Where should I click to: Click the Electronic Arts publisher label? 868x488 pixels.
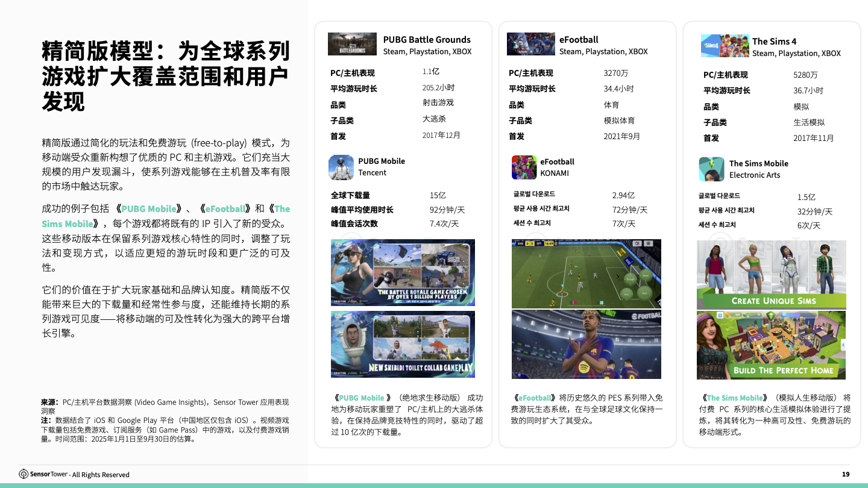point(755,175)
